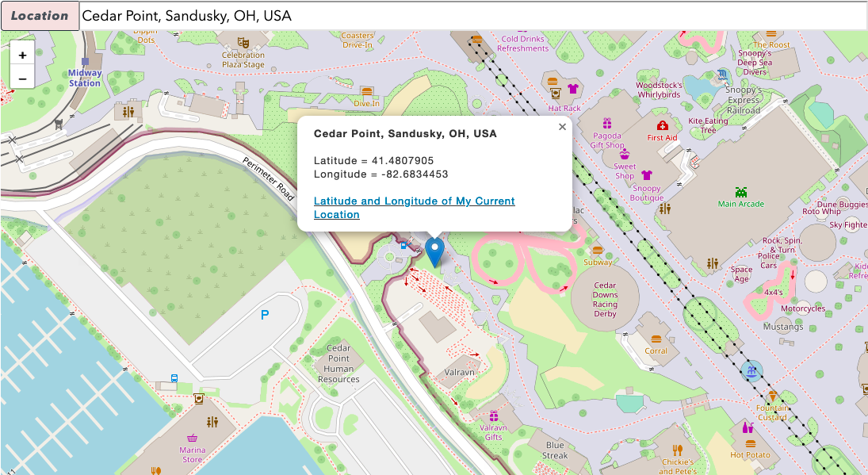This screenshot has height=475, width=868.
Task: Select the First Aid red cross icon
Action: [x=662, y=125]
